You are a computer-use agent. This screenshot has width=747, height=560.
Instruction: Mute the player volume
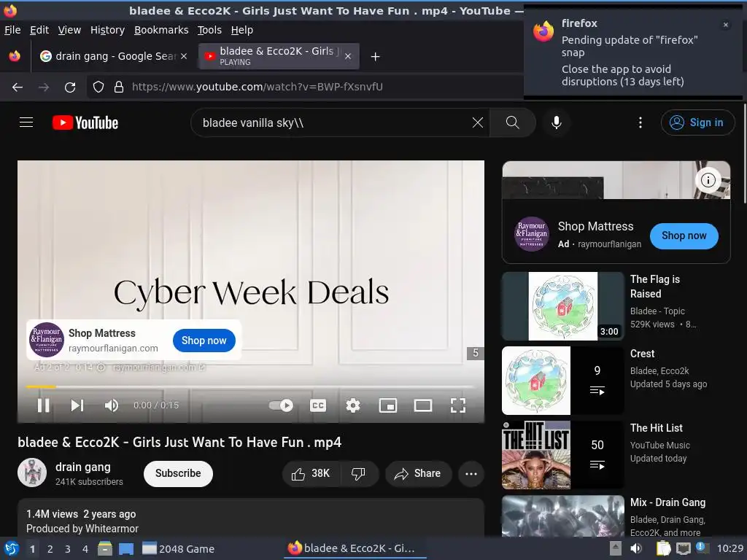coord(112,405)
